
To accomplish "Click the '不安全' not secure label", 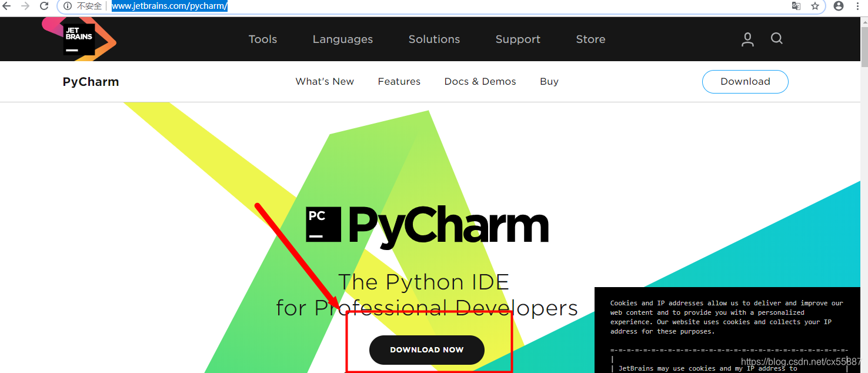I will (x=89, y=6).
